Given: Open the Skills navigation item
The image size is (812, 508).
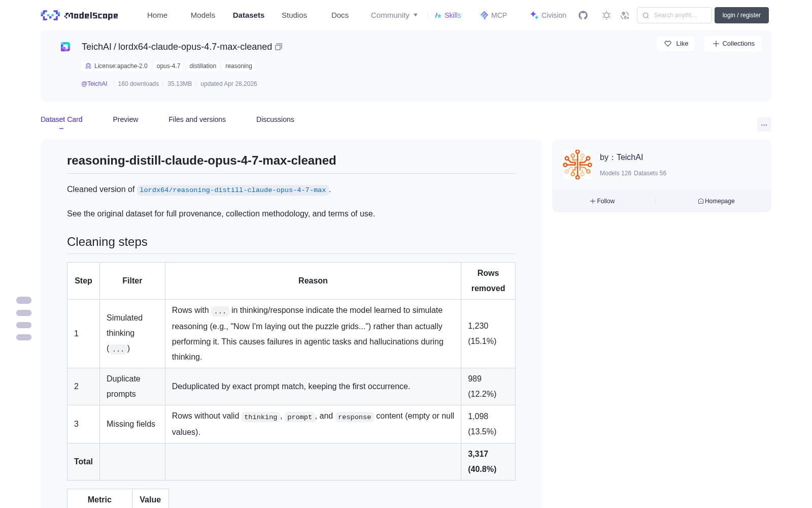Looking at the screenshot, I should tap(448, 15).
